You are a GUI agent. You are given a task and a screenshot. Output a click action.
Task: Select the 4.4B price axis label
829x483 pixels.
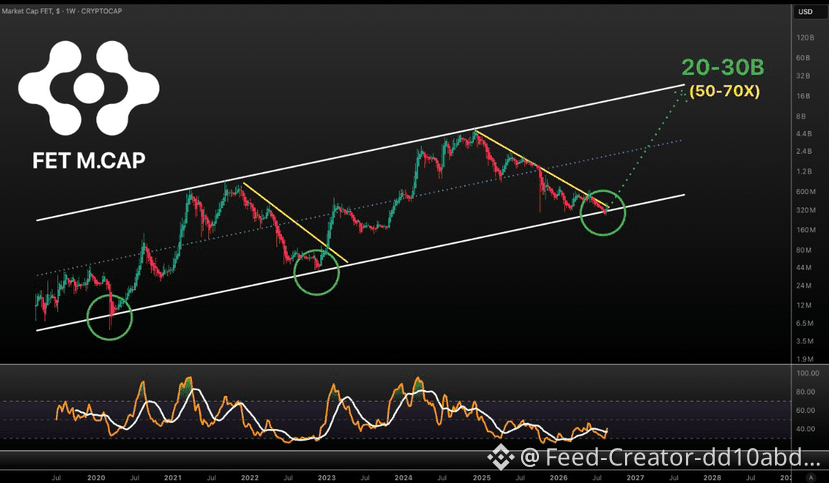point(804,134)
